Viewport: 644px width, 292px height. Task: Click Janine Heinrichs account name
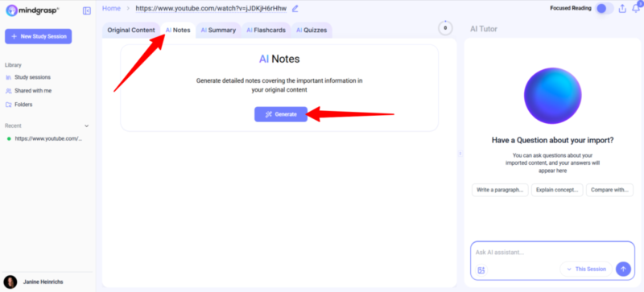pos(43,282)
